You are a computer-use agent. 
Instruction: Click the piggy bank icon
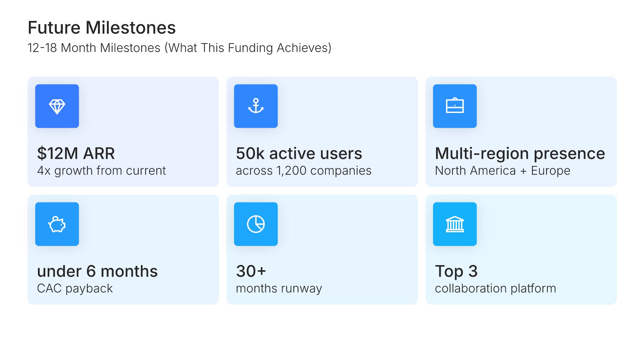tap(57, 224)
